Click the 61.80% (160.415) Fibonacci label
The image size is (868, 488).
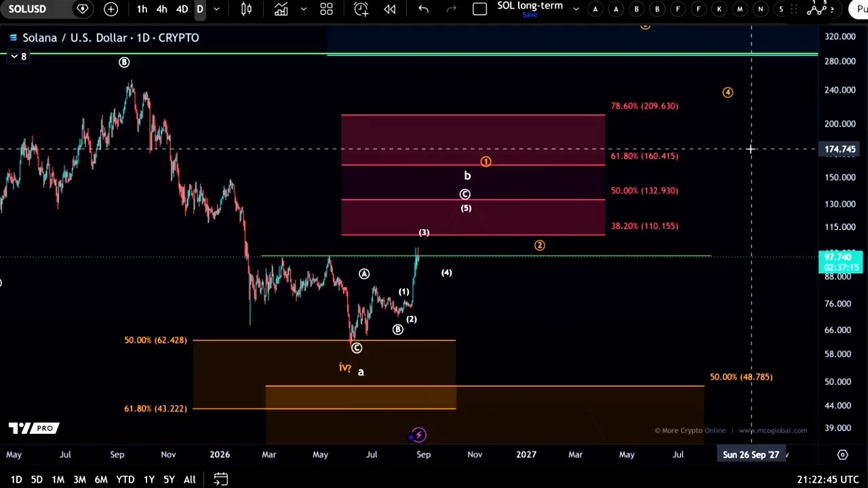click(x=644, y=156)
